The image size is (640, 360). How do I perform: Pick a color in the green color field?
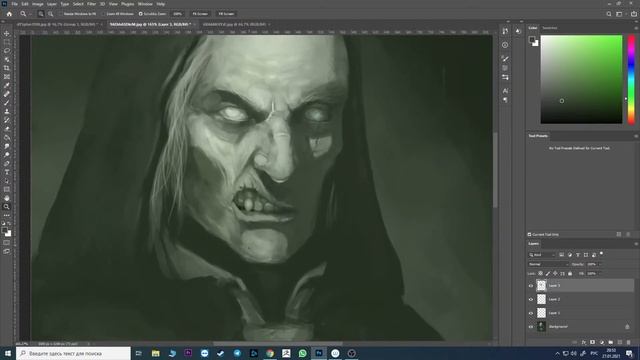click(581, 79)
